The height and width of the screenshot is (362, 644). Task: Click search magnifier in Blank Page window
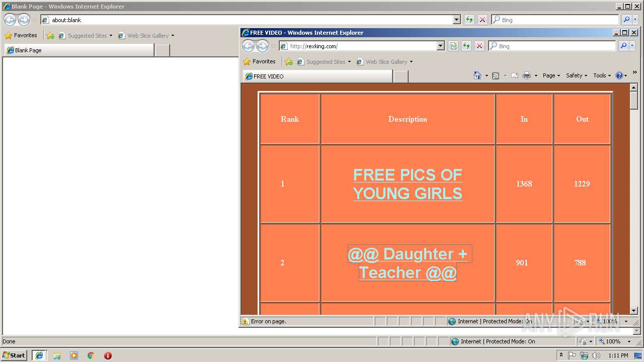tap(626, 20)
